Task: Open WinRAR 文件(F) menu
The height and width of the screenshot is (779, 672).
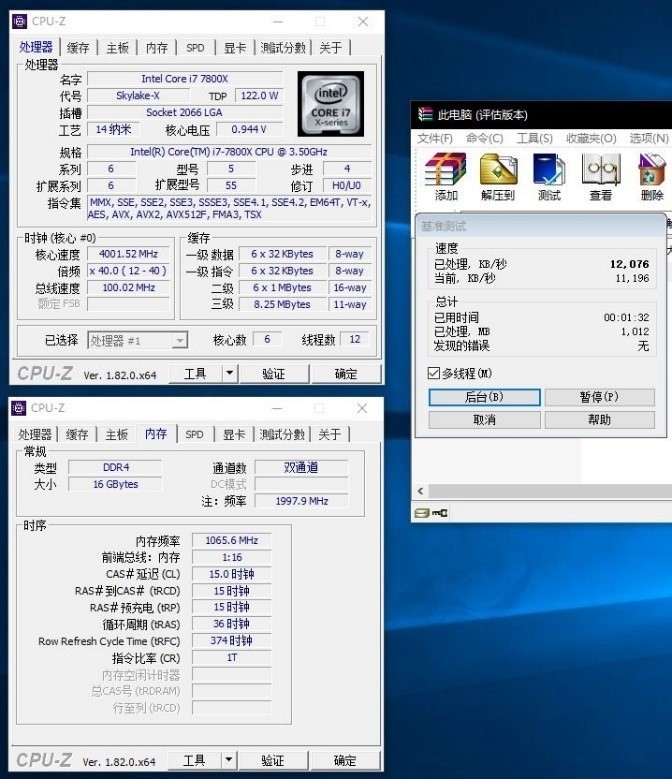Action: [435, 138]
